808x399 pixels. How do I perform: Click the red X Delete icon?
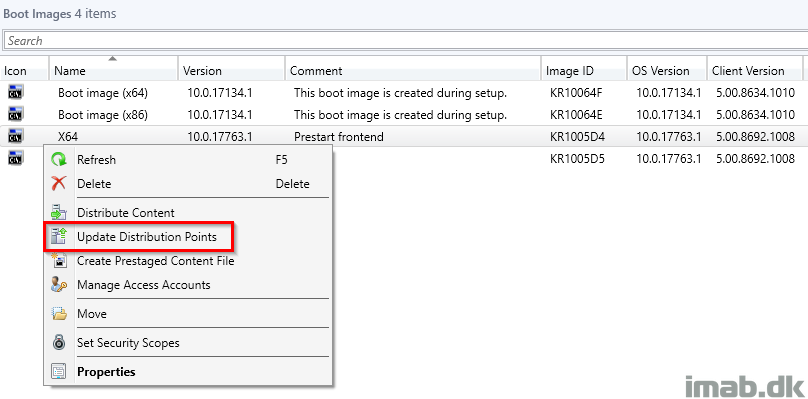point(59,184)
